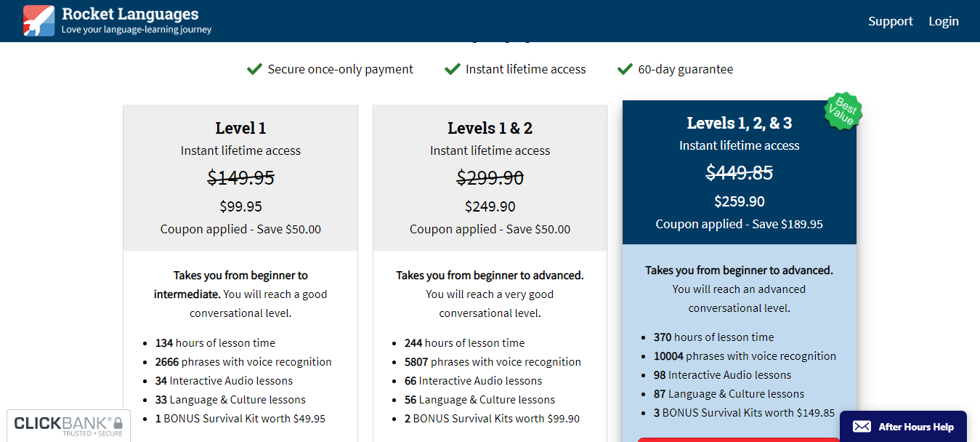Open the Login link in header
The width and height of the screenshot is (980, 442).
(943, 21)
